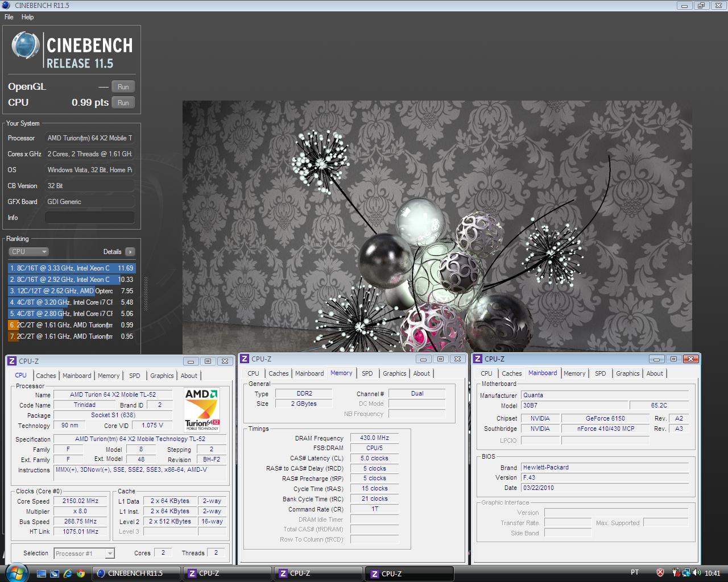Click the Z icon in the Memory CPU-Z title bar
Screen dimensions: 728x582
[x=245, y=359]
